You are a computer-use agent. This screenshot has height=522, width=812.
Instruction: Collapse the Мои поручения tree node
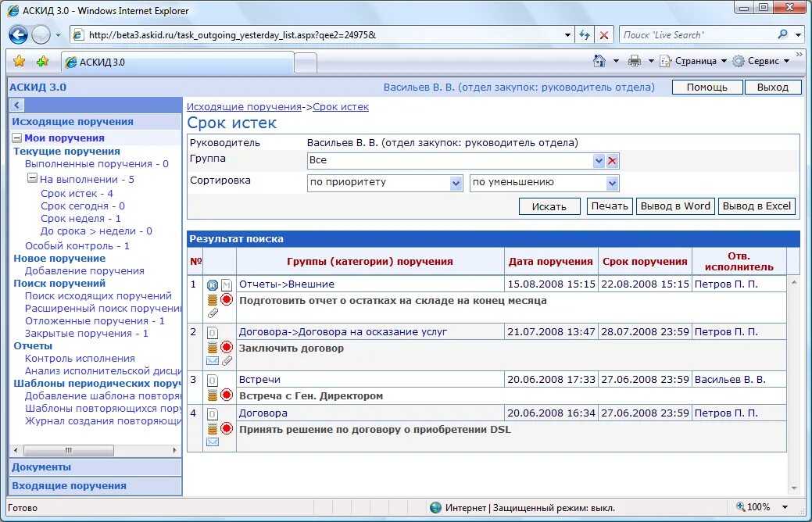[17, 138]
